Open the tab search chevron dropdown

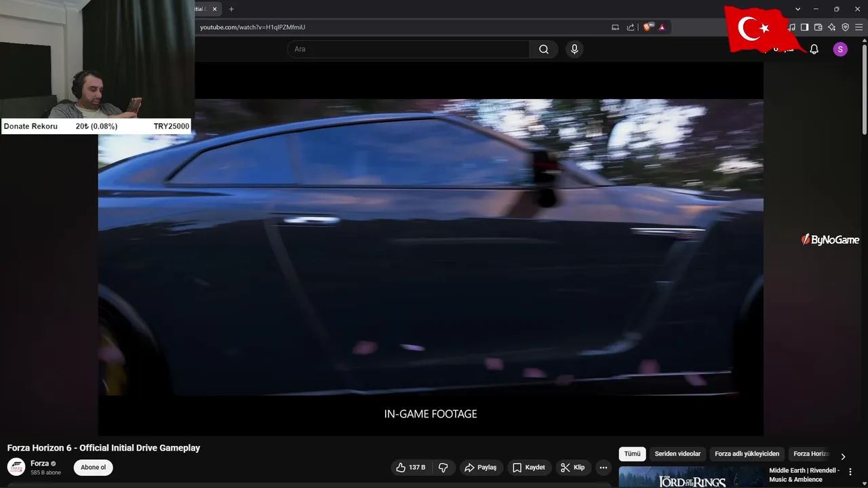pyautogui.click(x=798, y=9)
